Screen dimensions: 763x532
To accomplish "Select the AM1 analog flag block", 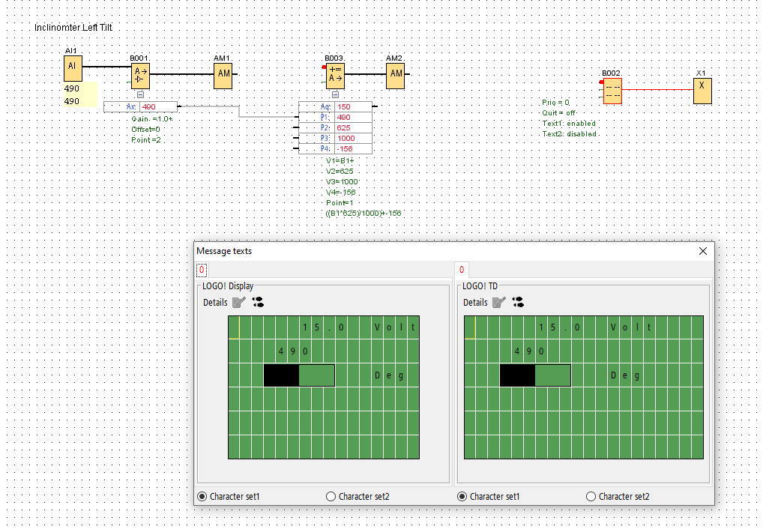I will click(223, 76).
